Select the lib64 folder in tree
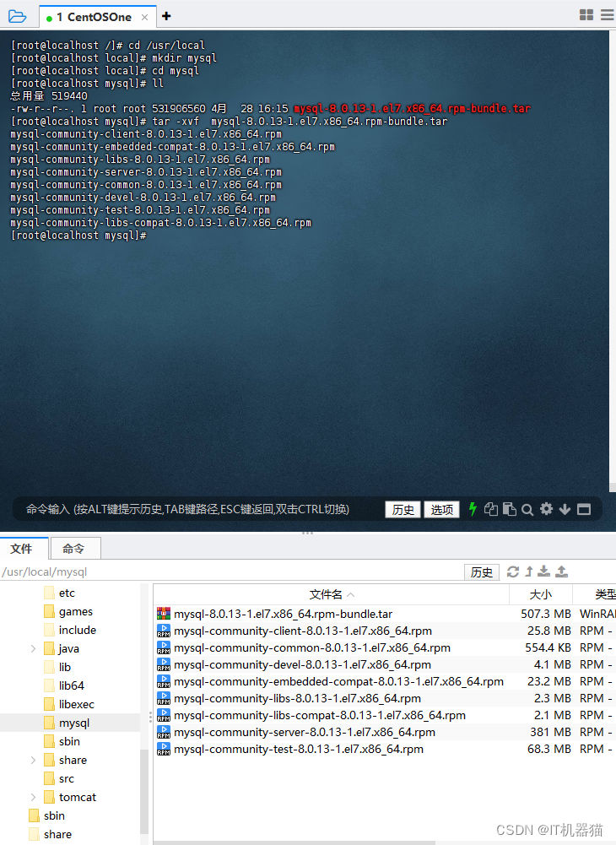 [71, 686]
